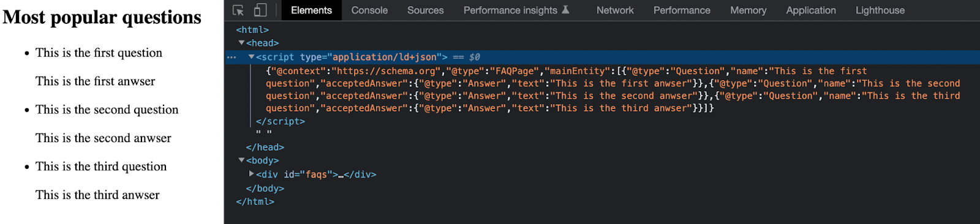Image resolution: width=980 pixels, height=224 pixels.
Task: Switch to the Performance tab
Action: tap(682, 10)
